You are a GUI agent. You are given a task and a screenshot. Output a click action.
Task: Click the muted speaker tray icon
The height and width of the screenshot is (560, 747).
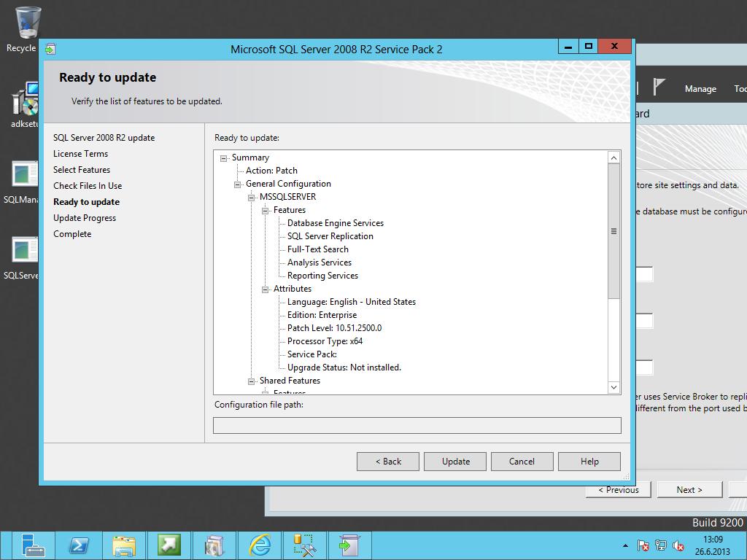point(678,545)
